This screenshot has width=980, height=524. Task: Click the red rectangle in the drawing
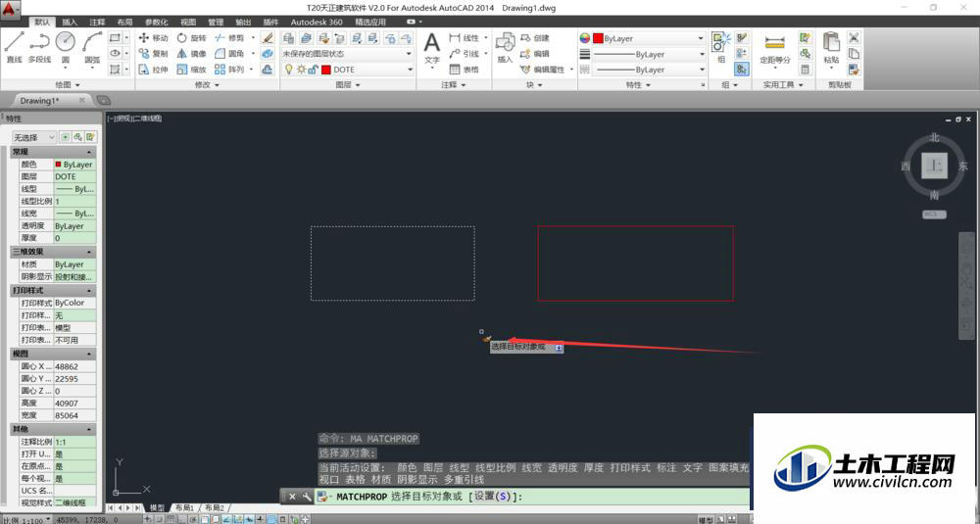pos(636,226)
